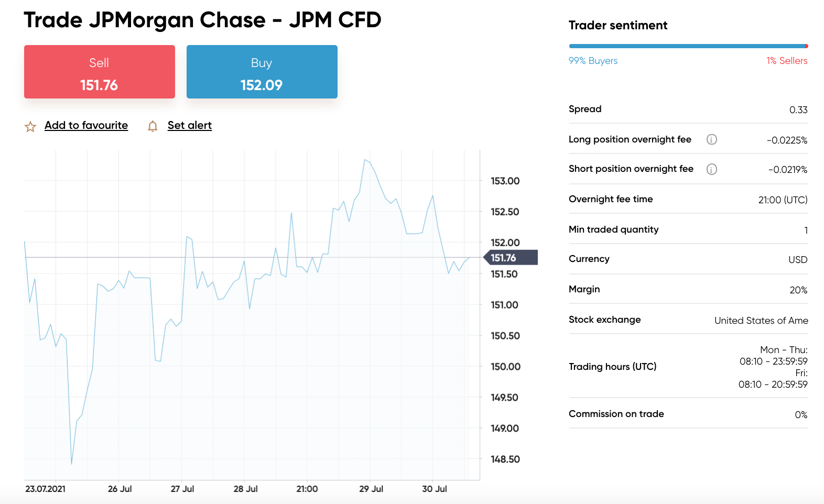Click the United States of Ame exchange value
The width and height of the screenshot is (824, 504).
click(761, 321)
